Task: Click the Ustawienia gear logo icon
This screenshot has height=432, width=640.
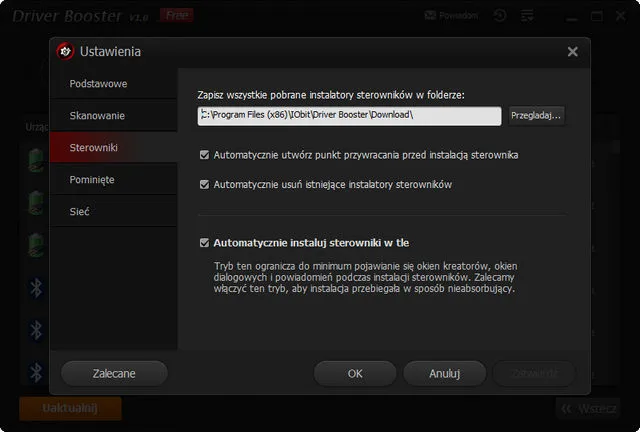Action: (x=65, y=51)
